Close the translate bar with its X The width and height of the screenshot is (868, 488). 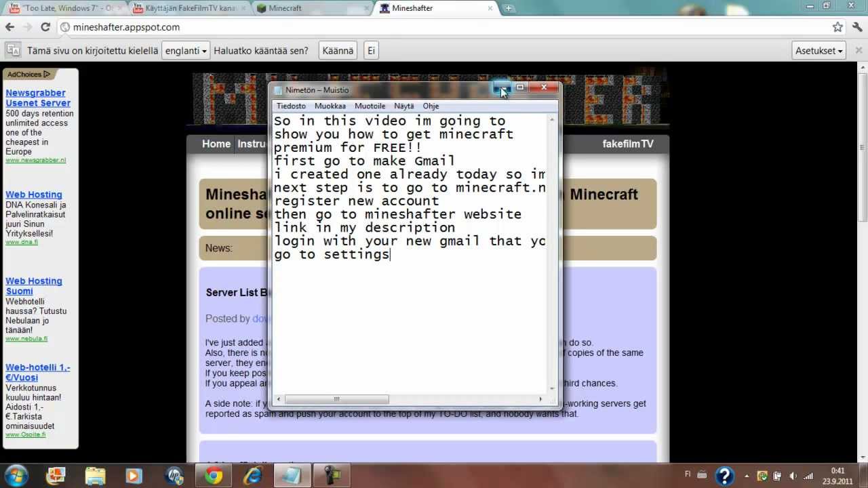tap(858, 50)
